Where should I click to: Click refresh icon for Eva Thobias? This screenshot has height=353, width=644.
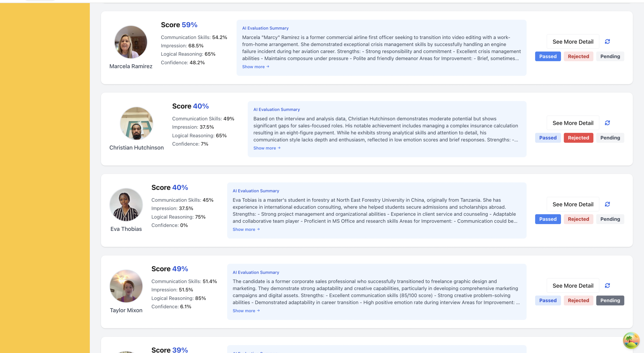pyautogui.click(x=607, y=204)
